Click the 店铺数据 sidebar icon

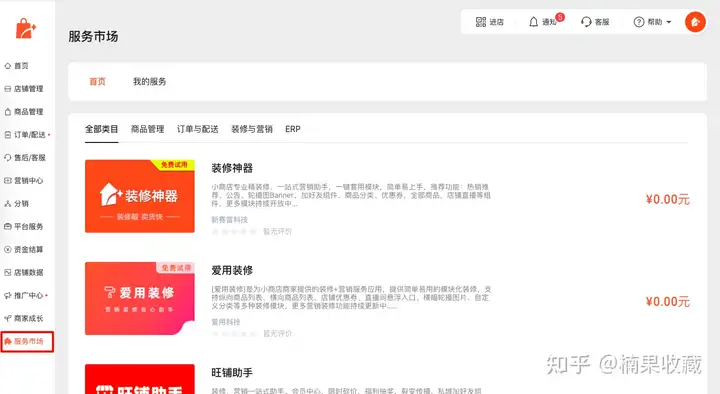point(8,272)
